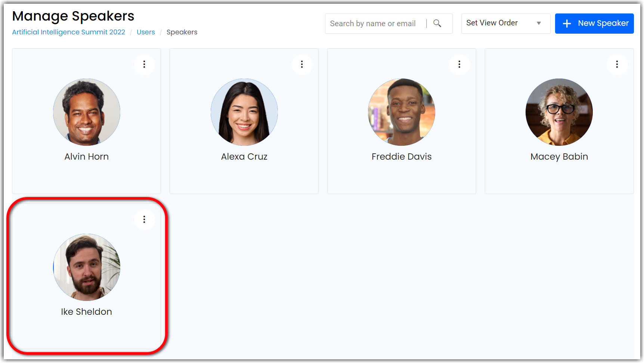Select Alexa Cruz's profile photo
Viewport: 644px width, 363px height.
[244, 112]
